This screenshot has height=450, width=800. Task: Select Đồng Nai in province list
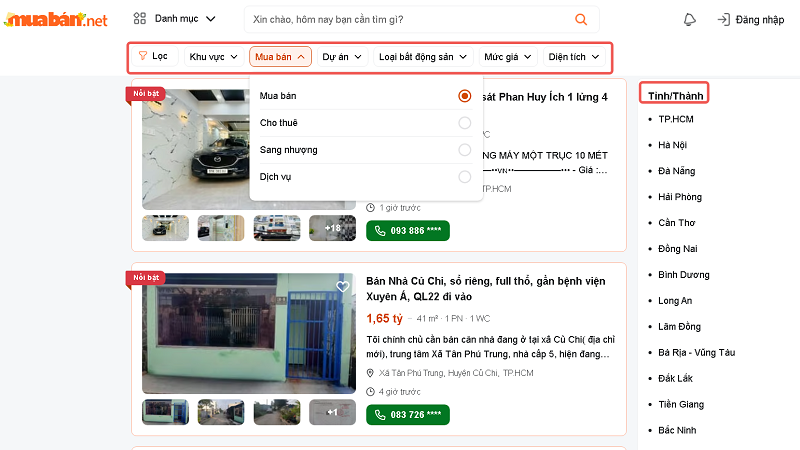(x=678, y=249)
